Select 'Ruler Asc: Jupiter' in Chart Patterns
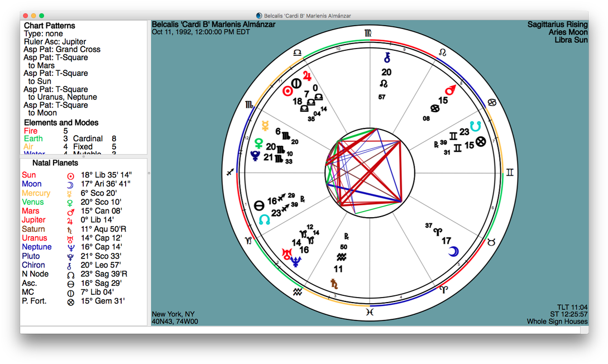This screenshot has height=364, width=608. tap(55, 42)
